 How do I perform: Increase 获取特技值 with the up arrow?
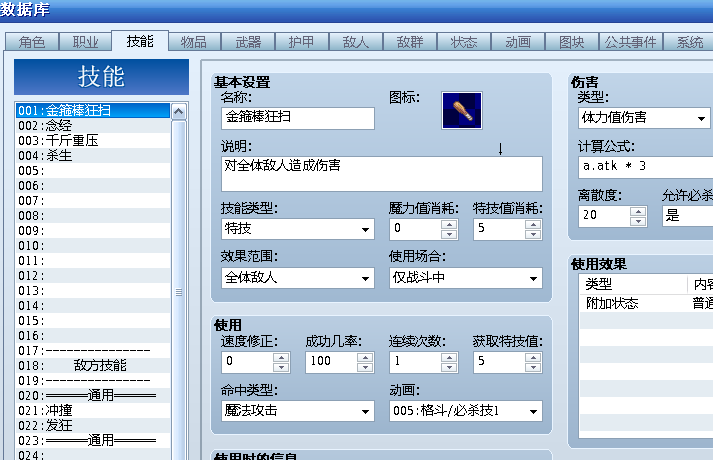pyautogui.click(x=533, y=357)
